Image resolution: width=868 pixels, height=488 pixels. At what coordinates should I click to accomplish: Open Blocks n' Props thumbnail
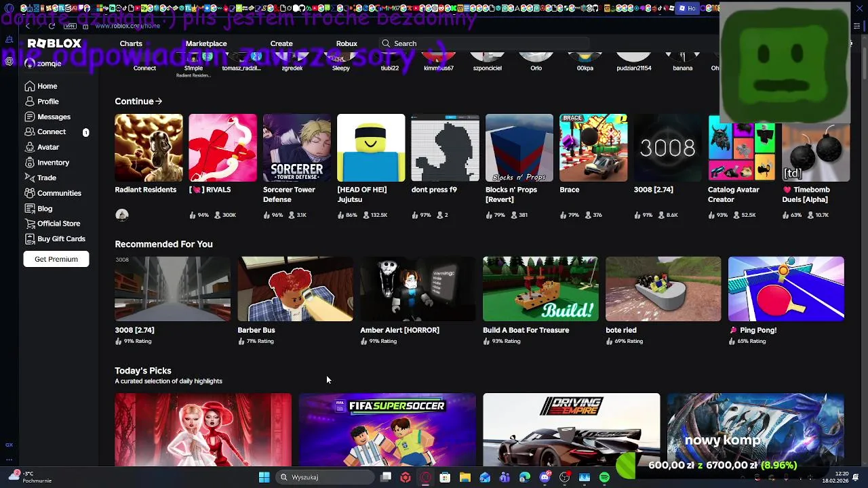[x=519, y=148]
